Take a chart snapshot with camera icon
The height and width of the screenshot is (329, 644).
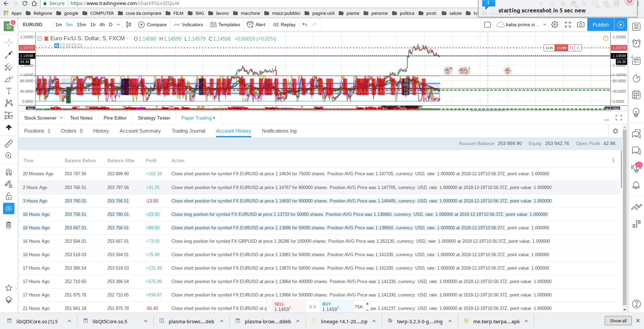tap(581, 25)
